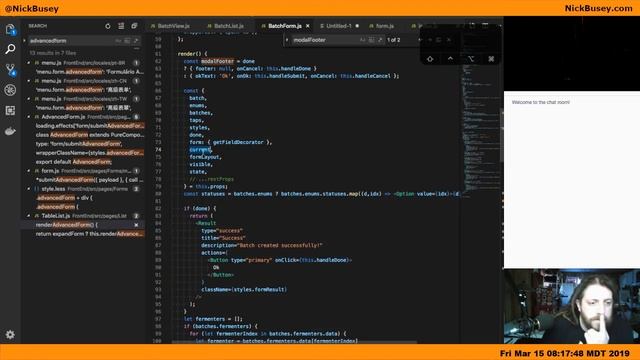Close the BatchForm.js tab with its X

click(308, 26)
